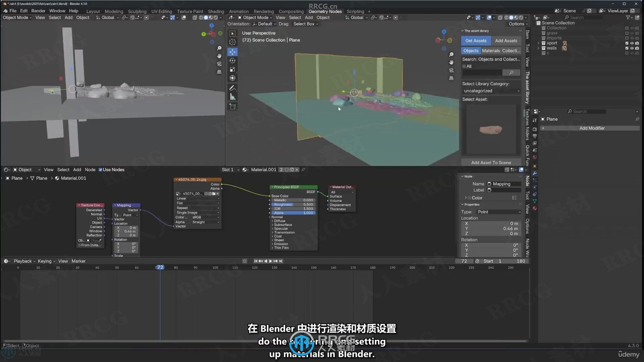Open the Output properties tab icon
644x362 pixels.
click(x=535, y=136)
